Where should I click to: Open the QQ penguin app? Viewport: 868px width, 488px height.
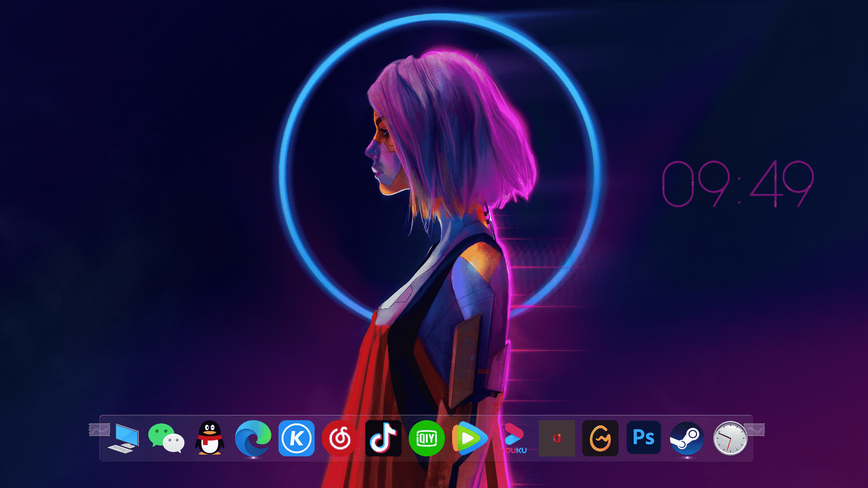(x=210, y=437)
